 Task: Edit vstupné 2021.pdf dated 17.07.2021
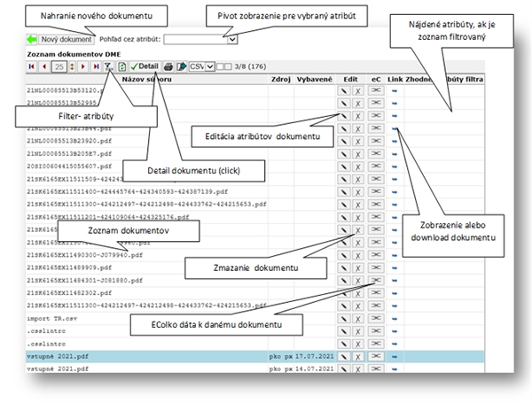point(344,357)
